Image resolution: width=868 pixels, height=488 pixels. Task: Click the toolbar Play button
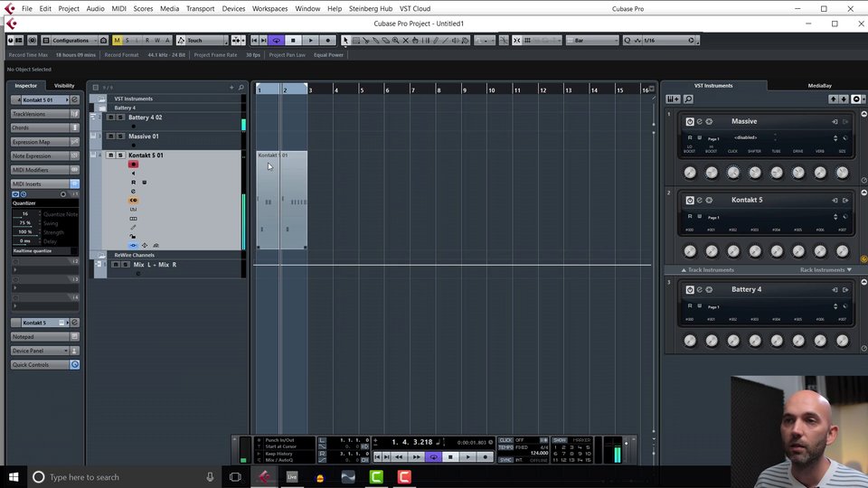pos(310,41)
